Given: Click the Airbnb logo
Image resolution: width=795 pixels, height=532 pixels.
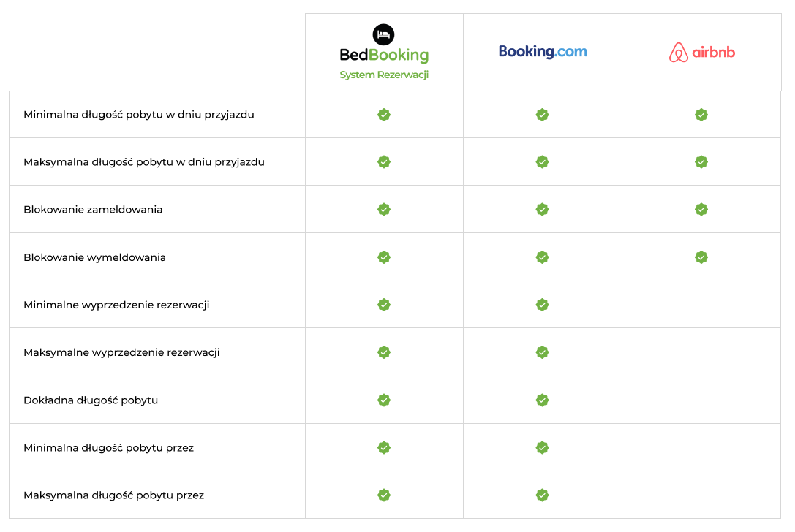Looking at the screenshot, I should (701, 52).
